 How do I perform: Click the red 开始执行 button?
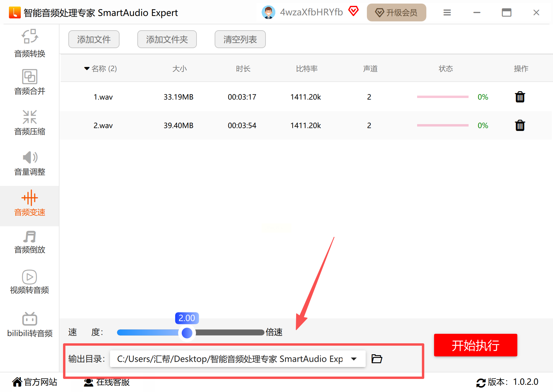tap(476, 345)
